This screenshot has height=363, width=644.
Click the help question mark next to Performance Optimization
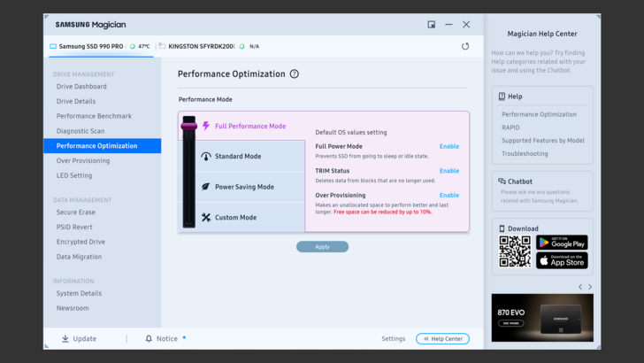tap(295, 74)
